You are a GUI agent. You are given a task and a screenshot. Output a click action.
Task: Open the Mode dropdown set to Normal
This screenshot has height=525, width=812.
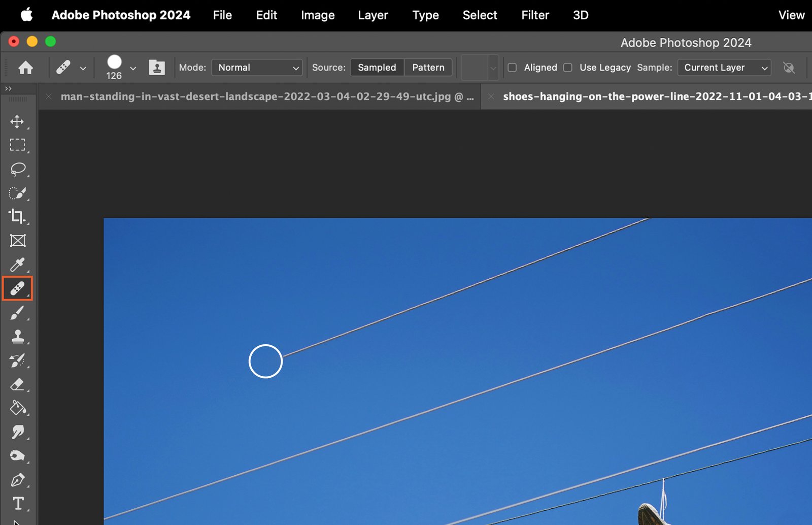257,68
